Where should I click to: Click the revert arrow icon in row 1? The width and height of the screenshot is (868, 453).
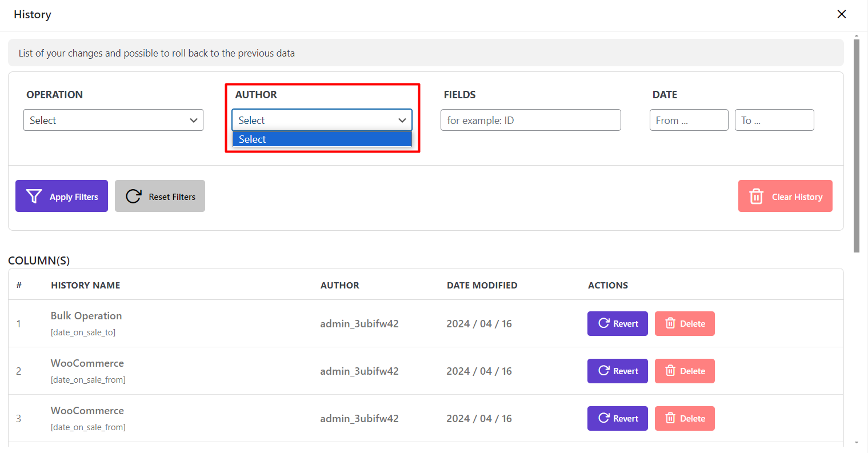(x=603, y=323)
